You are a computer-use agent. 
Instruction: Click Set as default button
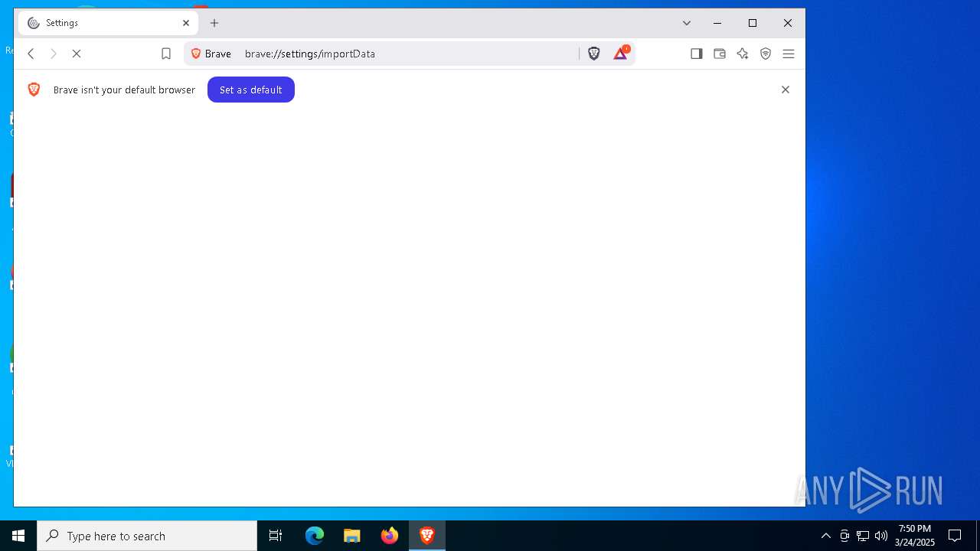[251, 90]
